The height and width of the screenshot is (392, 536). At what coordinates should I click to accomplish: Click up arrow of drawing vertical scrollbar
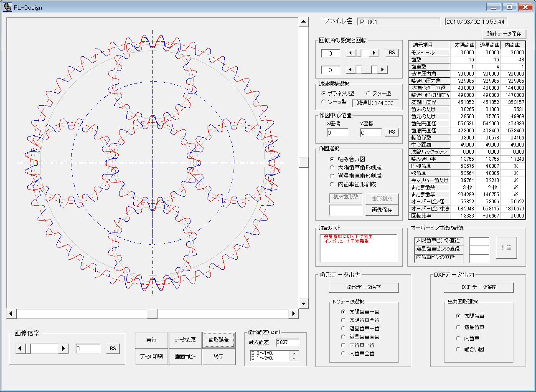pos(303,22)
